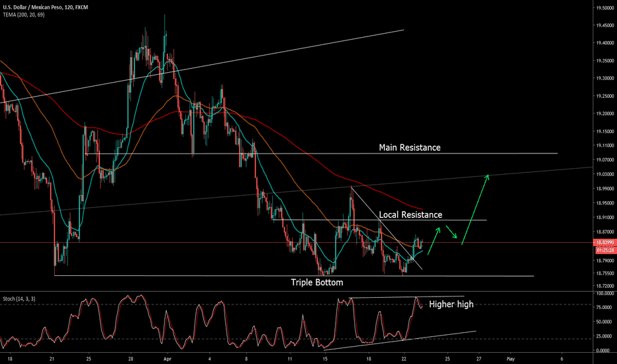Click the 19.03000 level on price axis

click(x=605, y=174)
